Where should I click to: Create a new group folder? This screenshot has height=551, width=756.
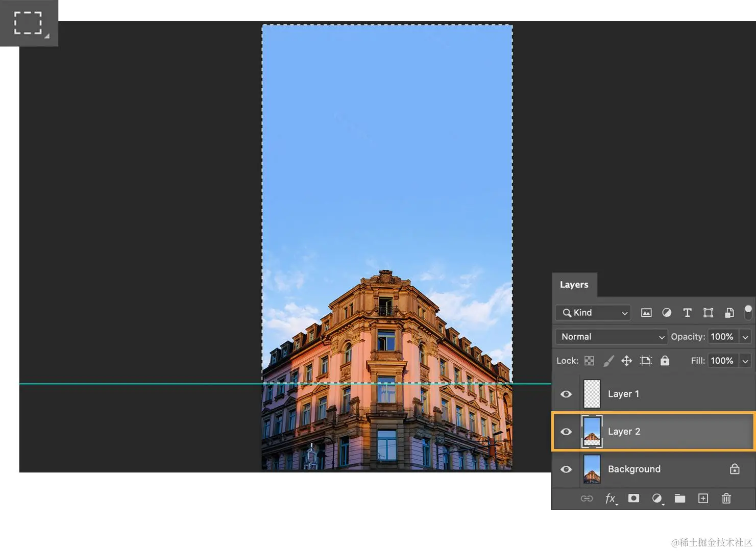[x=679, y=498]
